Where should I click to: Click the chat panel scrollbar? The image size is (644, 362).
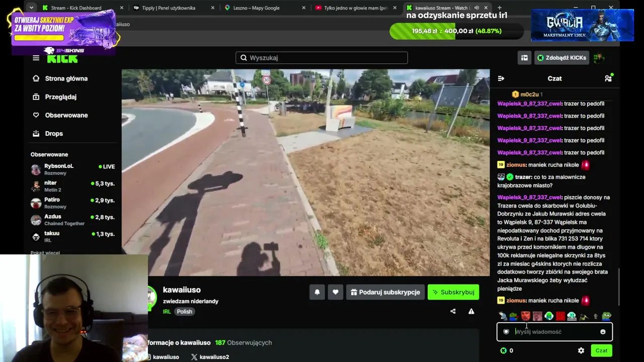[x=619, y=287]
